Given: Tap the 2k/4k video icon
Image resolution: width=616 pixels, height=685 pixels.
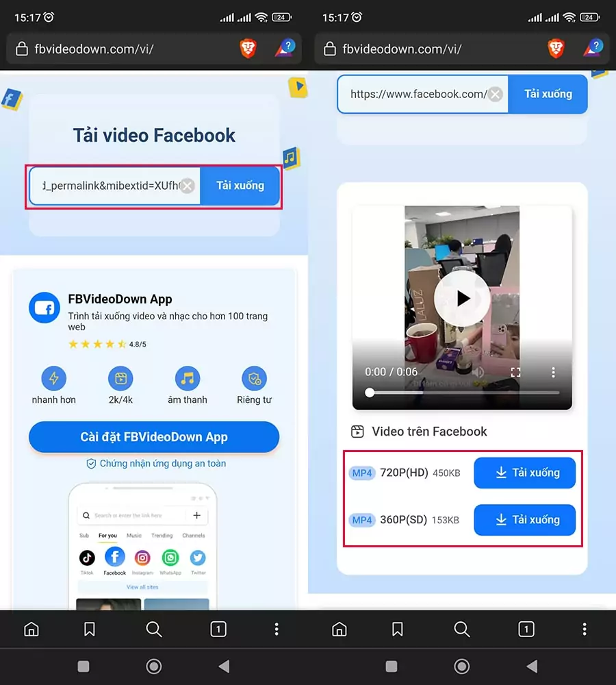Looking at the screenshot, I should [x=120, y=378].
